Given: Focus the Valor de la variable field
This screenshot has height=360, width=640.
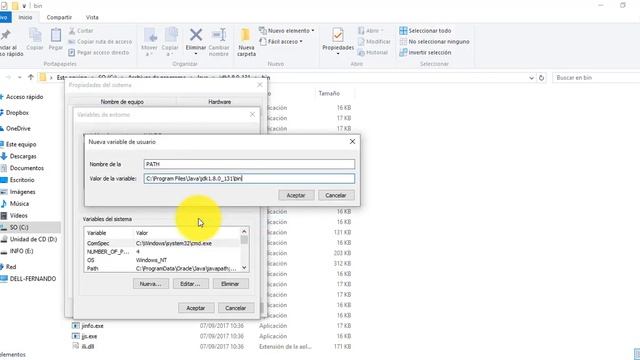Looking at the screenshot, I should pyautogui.click(x=249, y=178).
